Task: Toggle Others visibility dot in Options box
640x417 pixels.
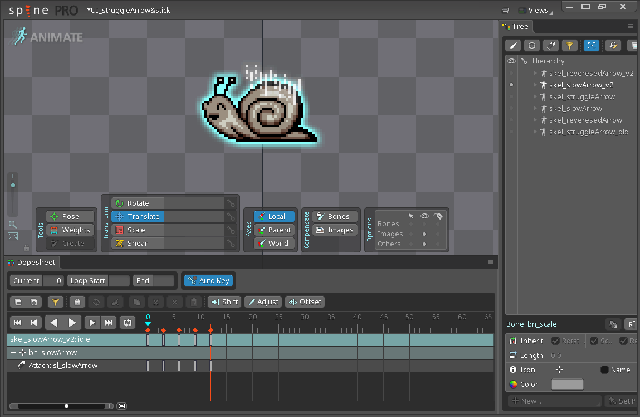Action: 424,244
